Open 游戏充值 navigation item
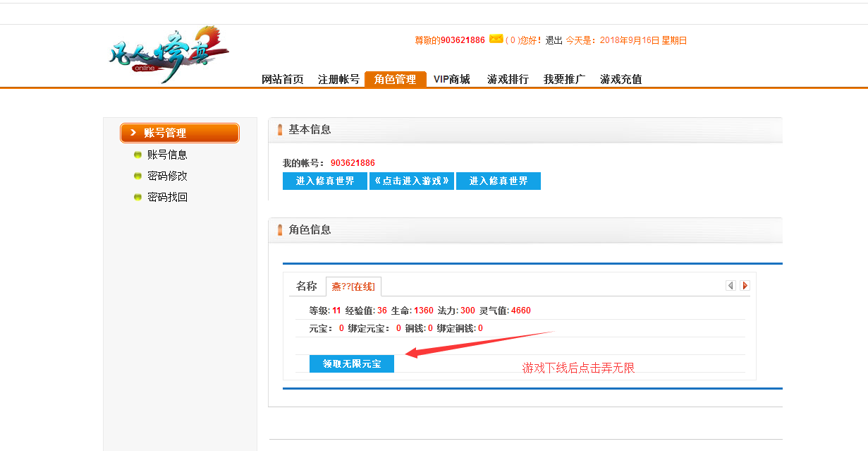 pyautogui.click(x=621, y=79)
